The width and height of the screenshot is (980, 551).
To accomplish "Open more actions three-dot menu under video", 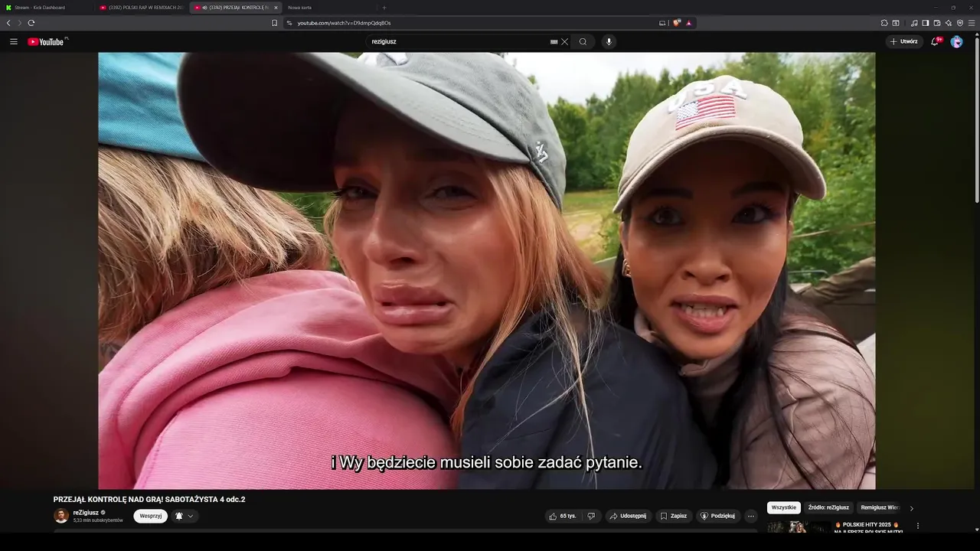I will coord(751,516).
